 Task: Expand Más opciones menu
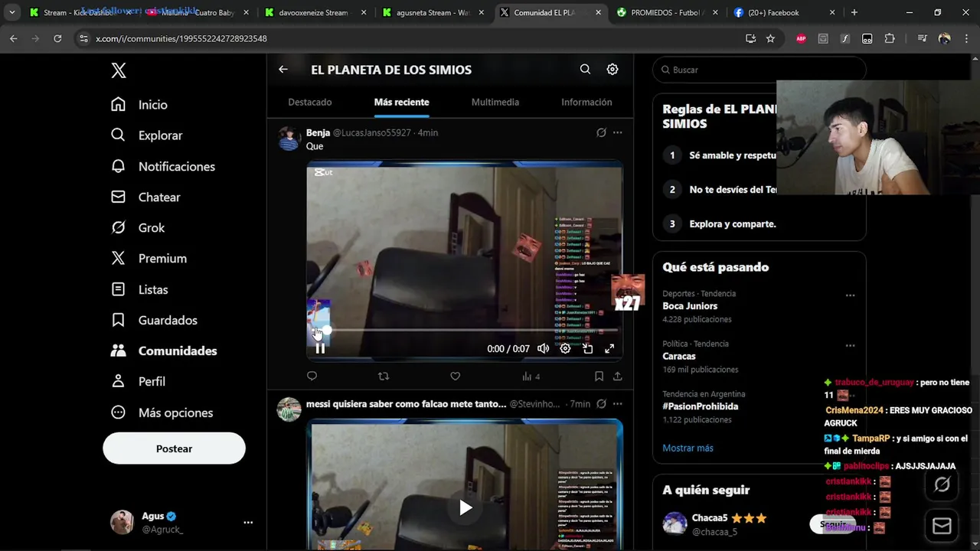point(162,412)
